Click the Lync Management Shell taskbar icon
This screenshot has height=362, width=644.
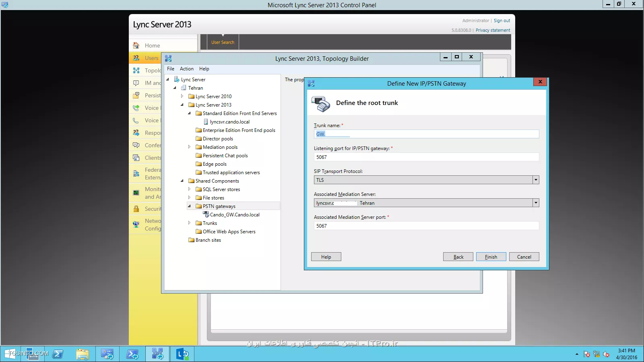pos(132,354)
